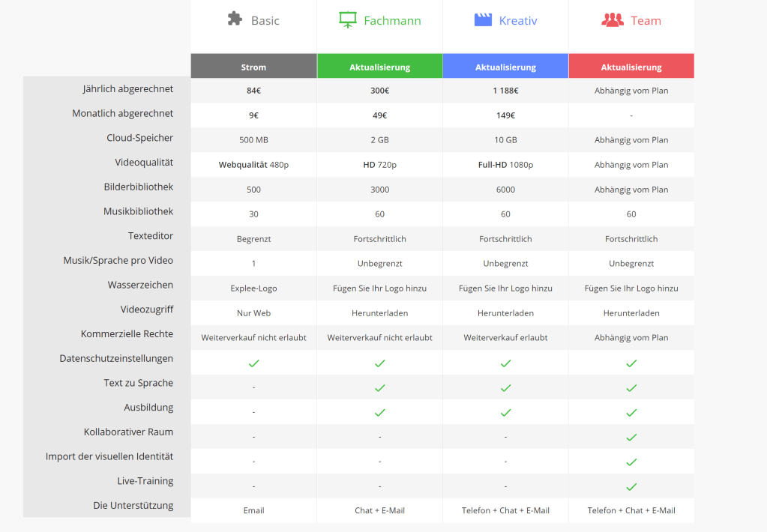Click the puzzle piece icon beside Basic

(235, 19)
